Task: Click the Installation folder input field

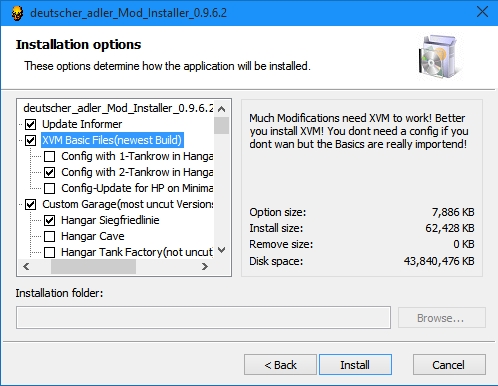Action: pyautogui.click(x=203, y=318)
